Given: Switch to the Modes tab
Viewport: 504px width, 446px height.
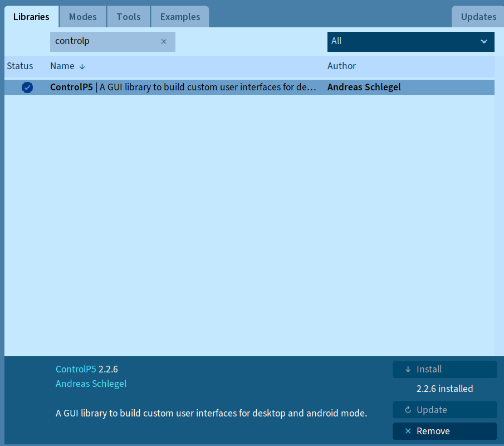Looking at the screenshot, I should tap(82, 17).
